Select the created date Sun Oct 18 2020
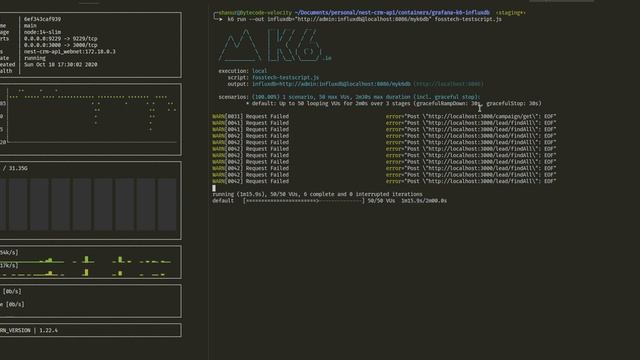 pos(60,64)
